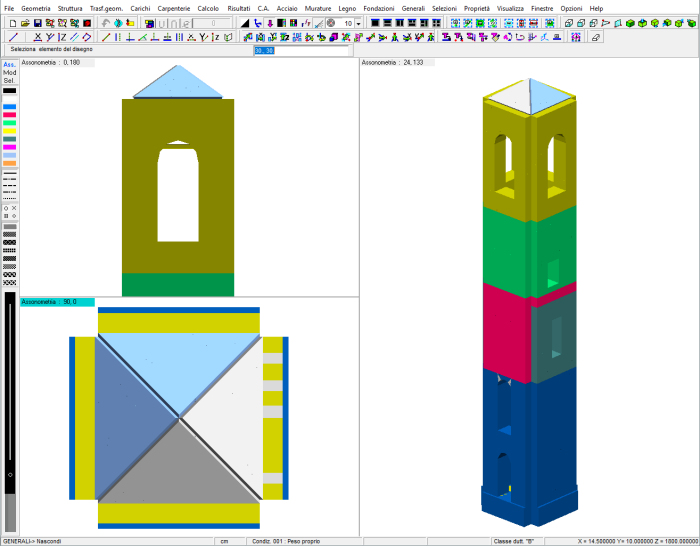Click the Undo arrow icon

pos(105,23)
